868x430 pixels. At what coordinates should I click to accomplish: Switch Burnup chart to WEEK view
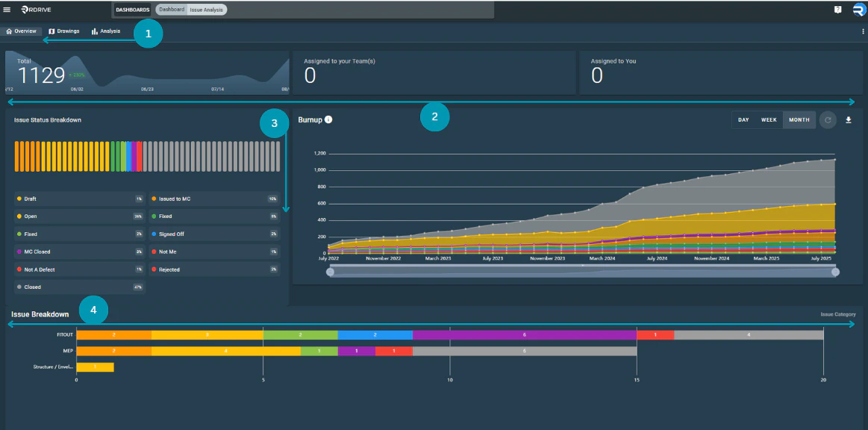769,119
